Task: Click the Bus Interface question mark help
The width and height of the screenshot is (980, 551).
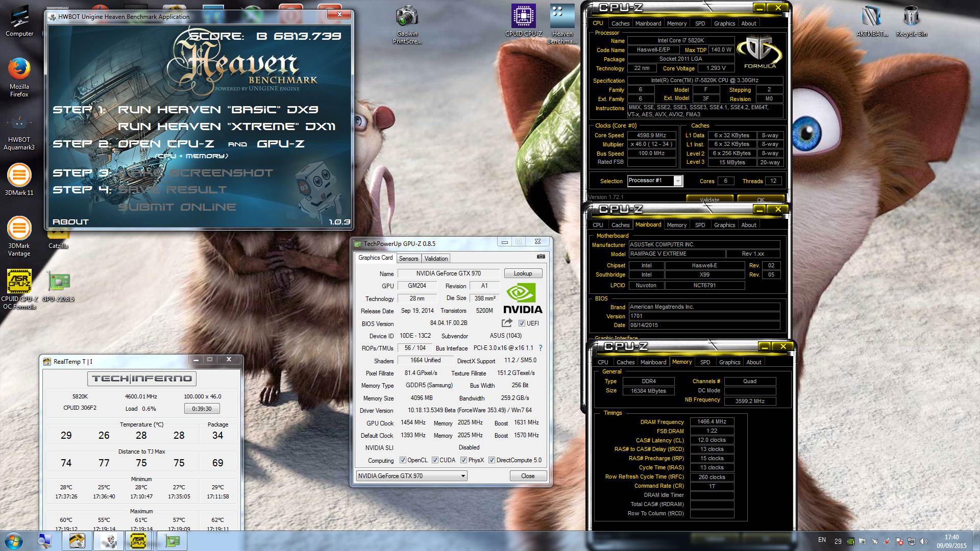Action: coord(541,348)
